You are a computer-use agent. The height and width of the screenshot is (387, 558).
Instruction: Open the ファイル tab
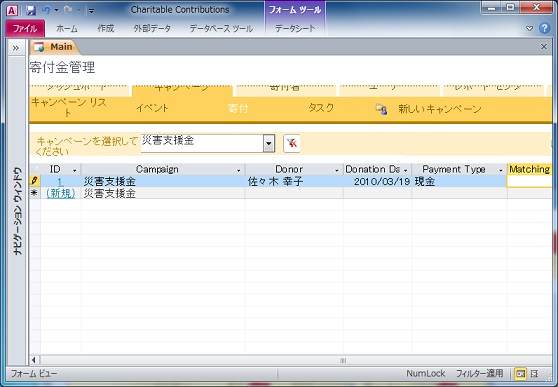25,28
